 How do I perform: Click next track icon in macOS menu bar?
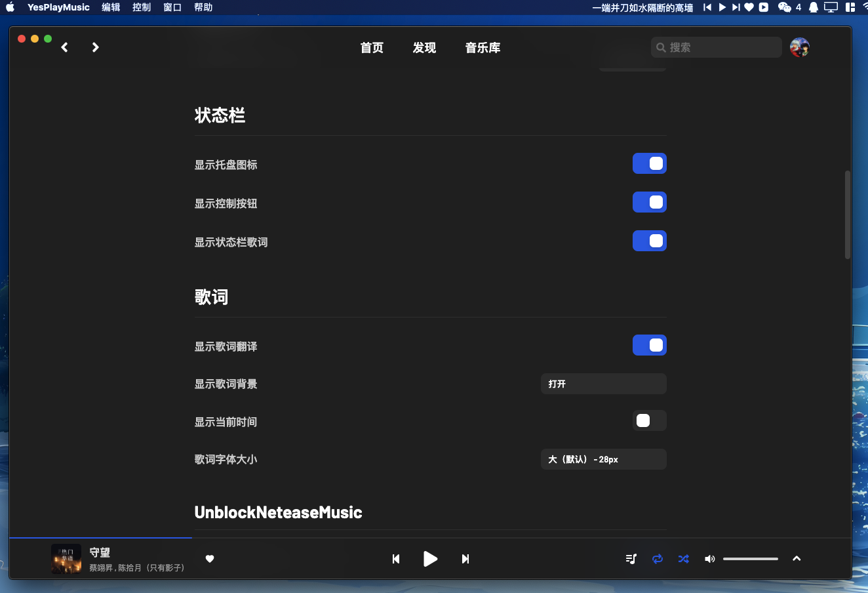736,7
